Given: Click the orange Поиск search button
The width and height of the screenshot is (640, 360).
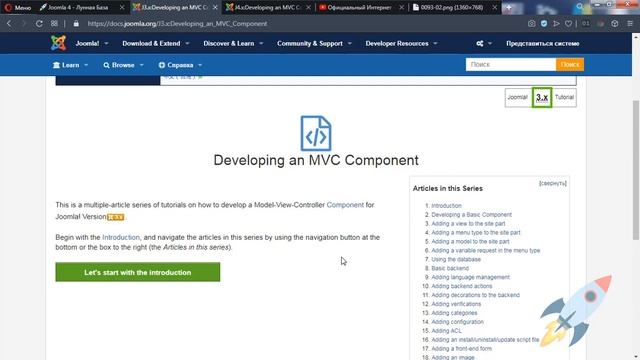Looking at the screenshot, I should 570,64.
